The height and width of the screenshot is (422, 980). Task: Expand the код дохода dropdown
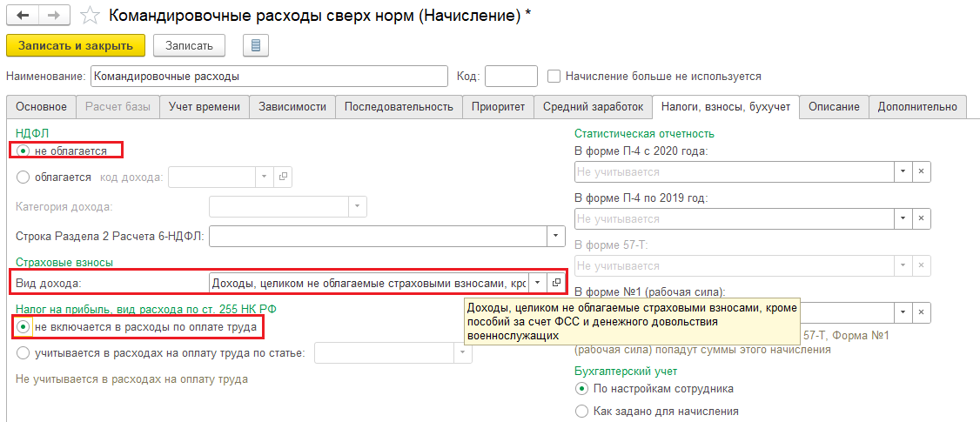tap(265, 177)
